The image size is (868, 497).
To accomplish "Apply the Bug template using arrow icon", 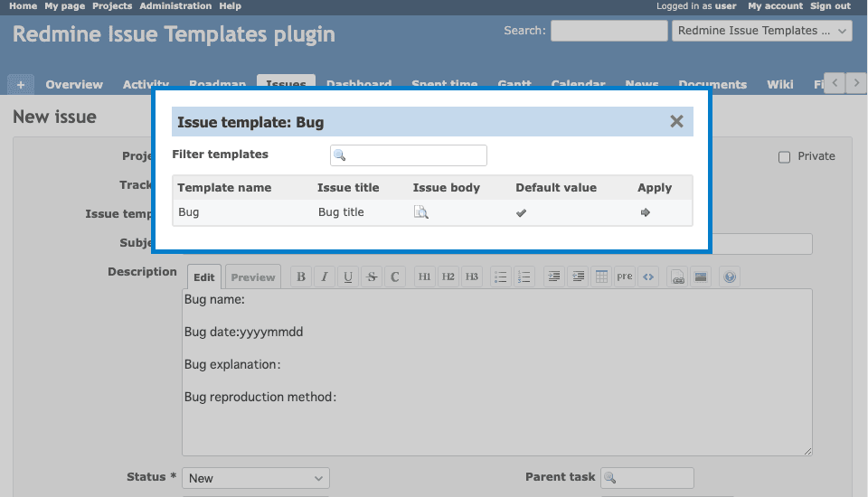I will (x=645, y=212).
